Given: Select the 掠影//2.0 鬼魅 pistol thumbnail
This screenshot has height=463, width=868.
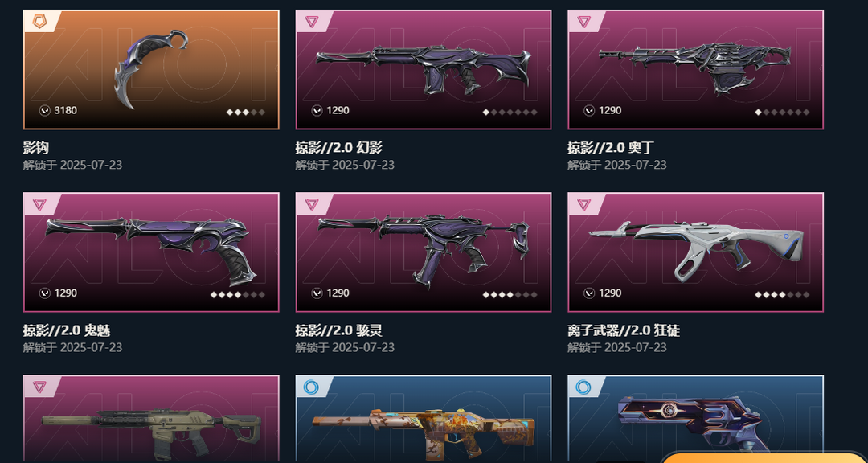Looking at the screenshot, I should [x=151, y=249].
